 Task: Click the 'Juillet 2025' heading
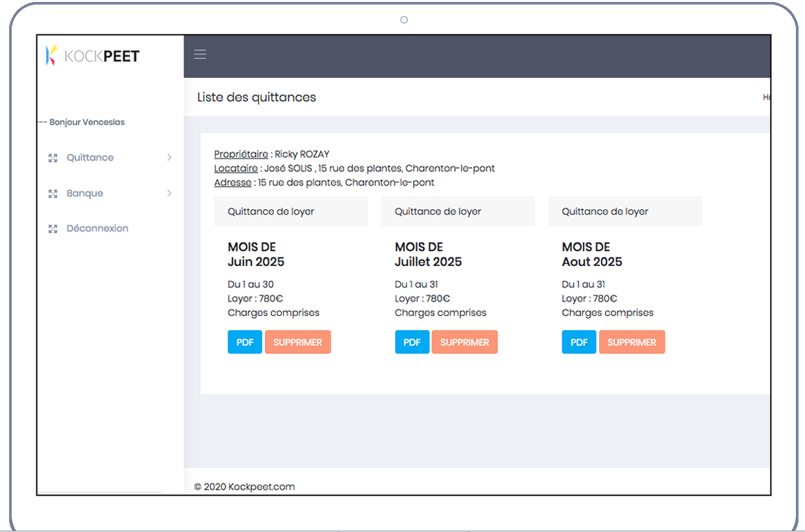[428, 262]
